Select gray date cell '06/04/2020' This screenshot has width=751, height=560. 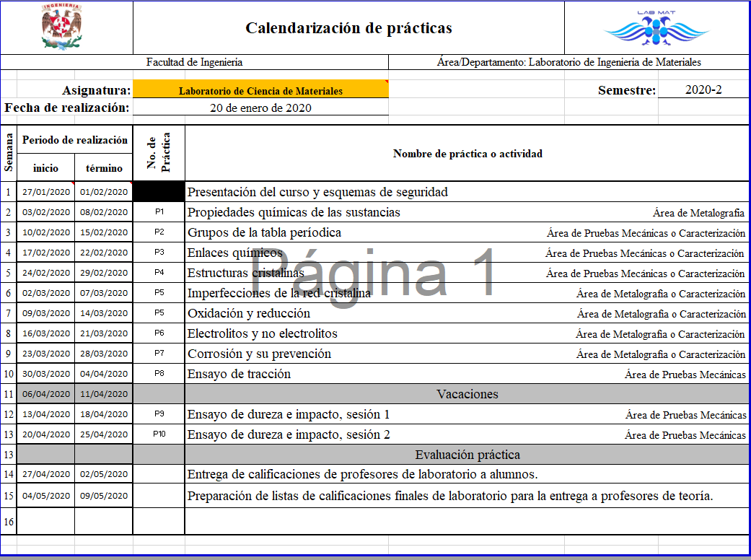click(46, 394)
